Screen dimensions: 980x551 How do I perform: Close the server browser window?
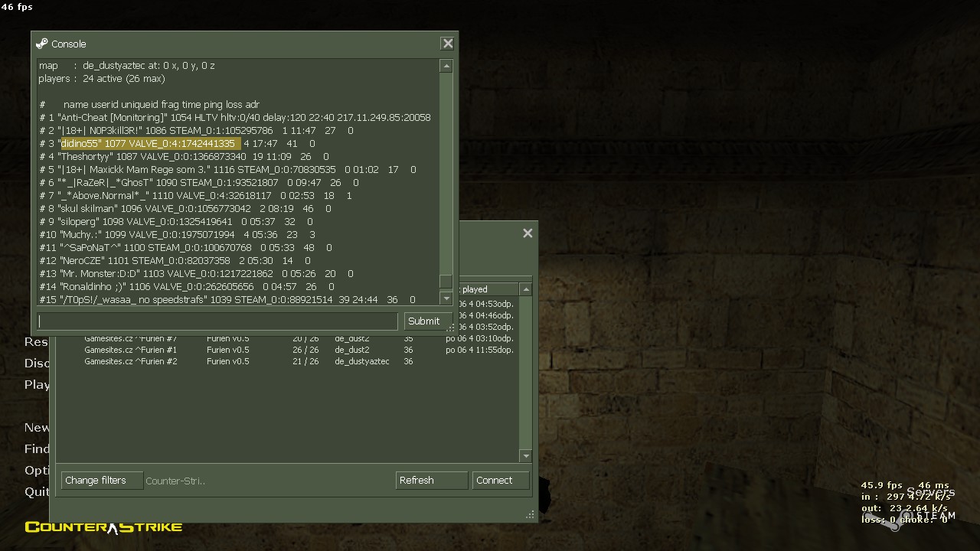pos(528,233)
